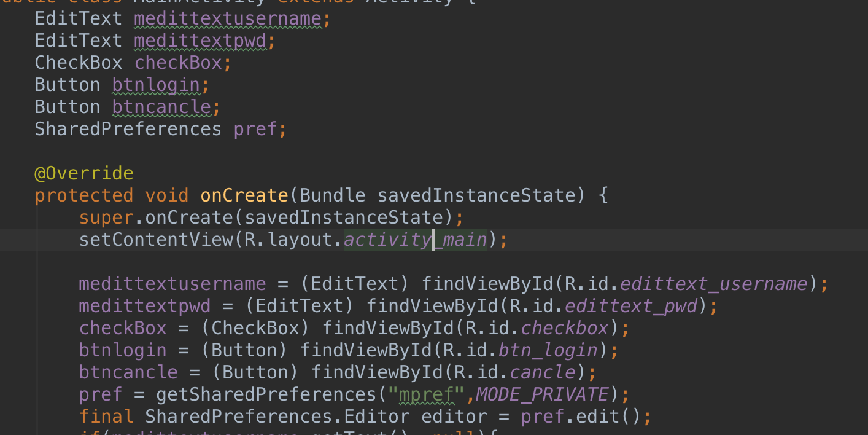Click the (CheckBox) cast expression
This screenshot has height=435, width=868.
[x=255, y=328]
